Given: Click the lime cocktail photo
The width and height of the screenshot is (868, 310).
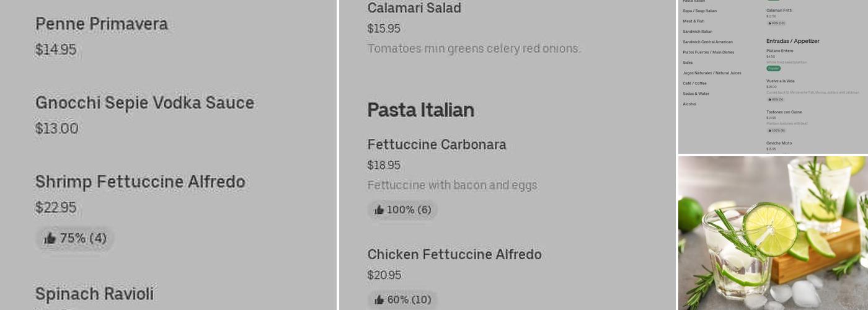Looking at the screenshot, I should coord(773,232).
